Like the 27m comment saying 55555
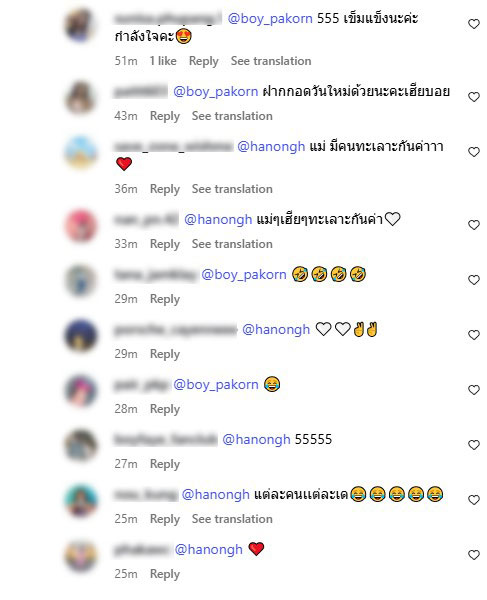This screenshot has width=487, height=600. point(474,445)
